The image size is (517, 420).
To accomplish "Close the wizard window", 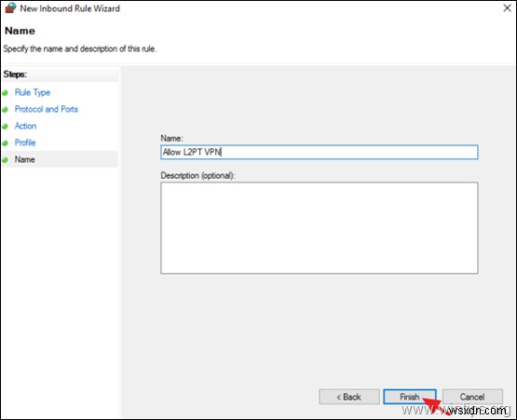I will pyautogui.click(x=507, y=7).
